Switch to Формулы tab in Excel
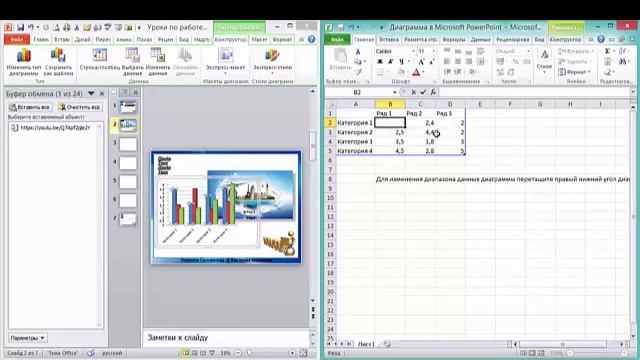This screenshot has width=640, height=360. coord(453,40)
